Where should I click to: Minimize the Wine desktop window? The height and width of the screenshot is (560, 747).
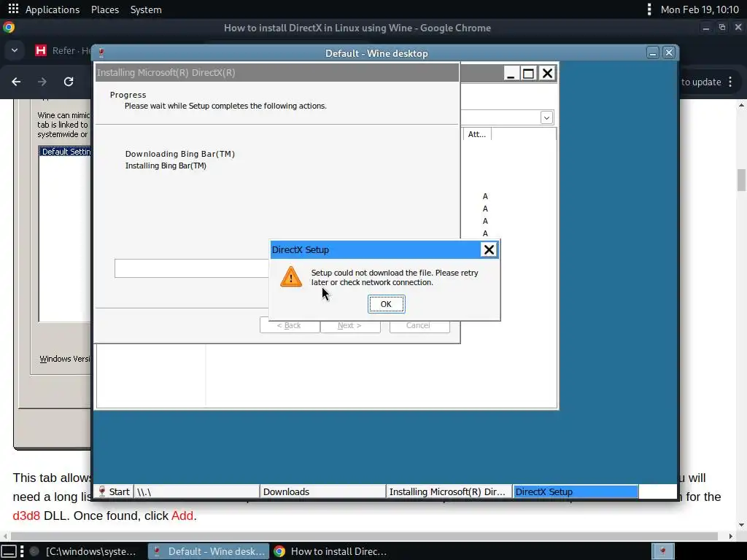tap(653, 52)
